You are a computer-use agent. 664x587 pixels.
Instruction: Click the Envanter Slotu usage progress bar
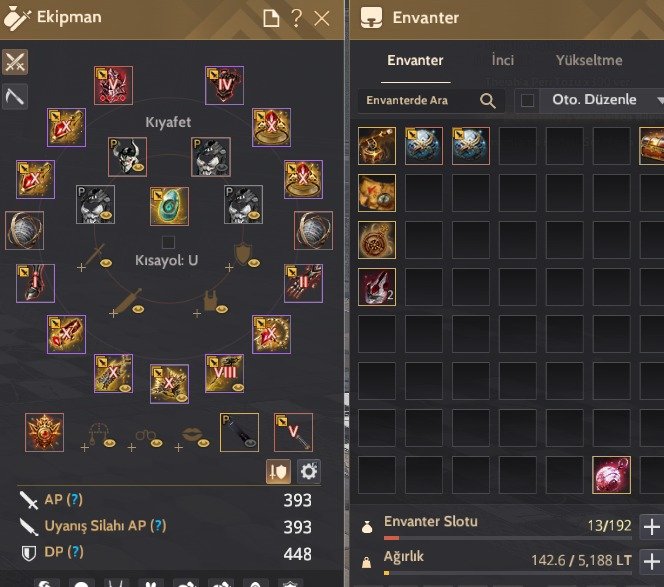(508, 538)
